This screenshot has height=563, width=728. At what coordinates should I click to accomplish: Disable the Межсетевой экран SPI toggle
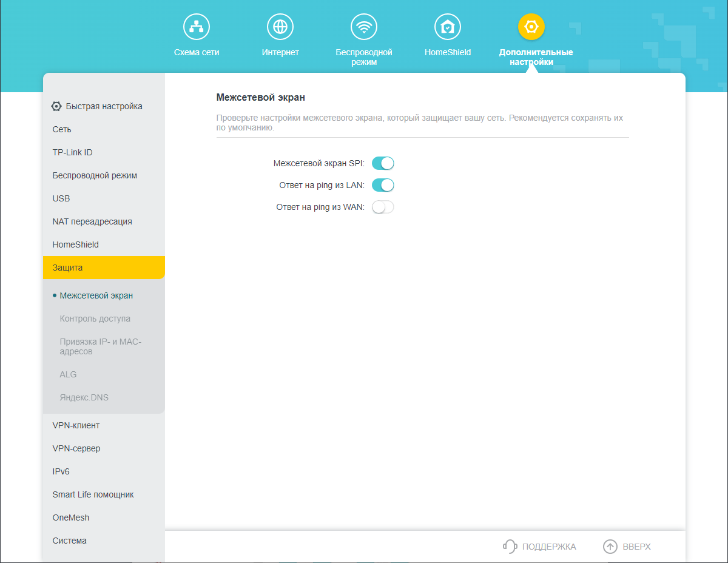click(383, 163)
